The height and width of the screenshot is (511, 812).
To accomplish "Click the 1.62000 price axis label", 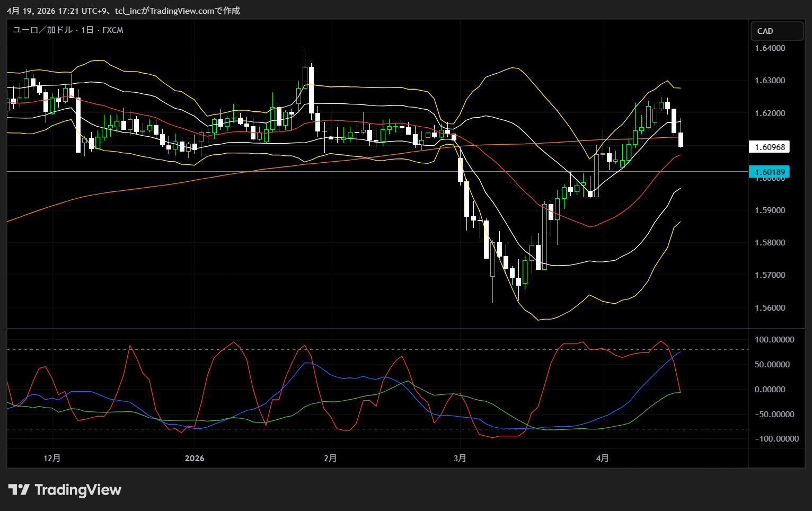I will tap(770, 113).
